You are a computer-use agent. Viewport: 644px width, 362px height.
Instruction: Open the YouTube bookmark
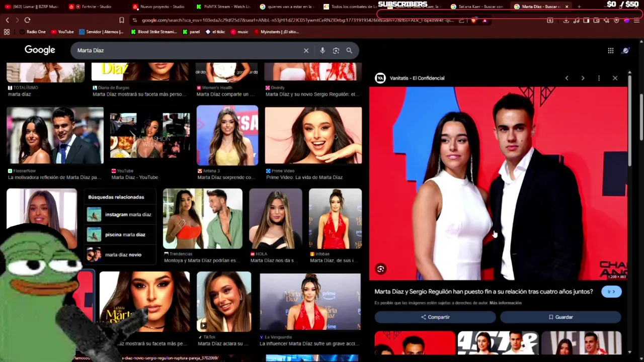click(x=62, y=32)
